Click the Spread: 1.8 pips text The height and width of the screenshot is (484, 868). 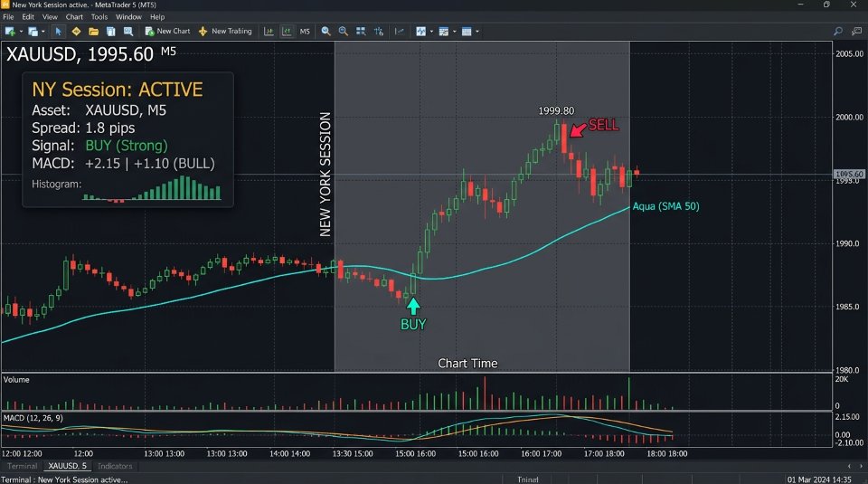pyautogui.click(x=83, y=128)
